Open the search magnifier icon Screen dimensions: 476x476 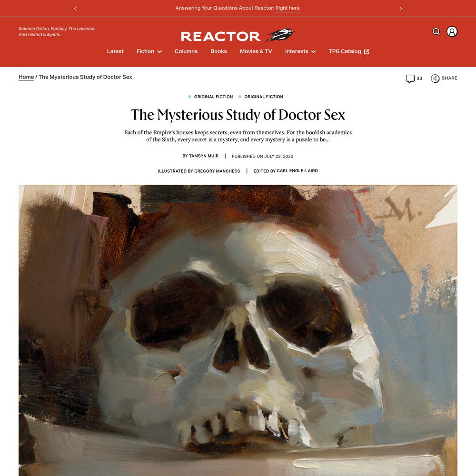(x=436, y=32)
